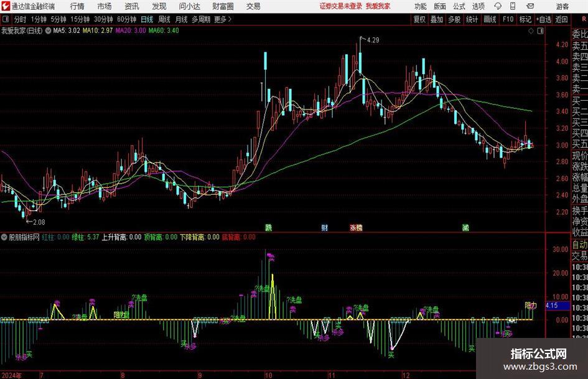Viewport: 588px width, 379px height.
Task: Open the 问小达 menu
Action: tap(189, 6)
